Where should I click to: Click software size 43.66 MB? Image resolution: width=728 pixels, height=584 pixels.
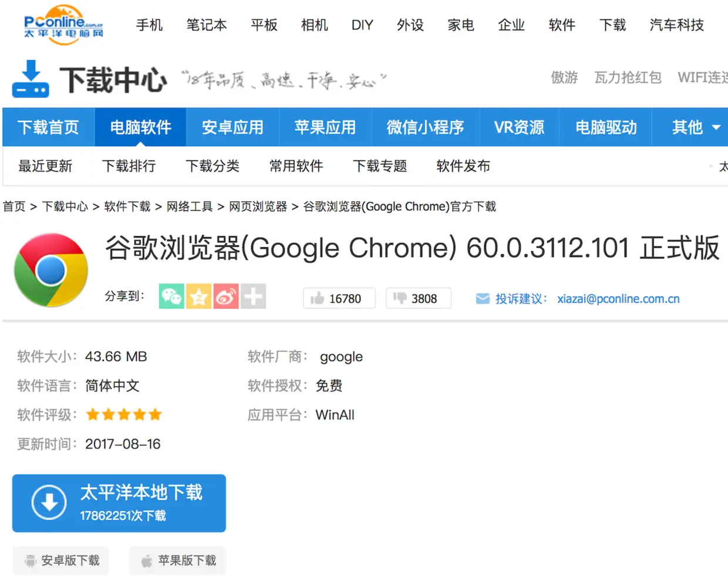pos(116,357)
